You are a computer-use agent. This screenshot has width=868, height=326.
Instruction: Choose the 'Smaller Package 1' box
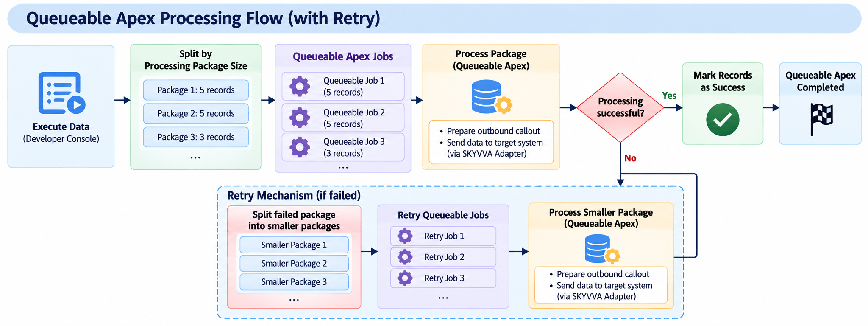point(294,245)
